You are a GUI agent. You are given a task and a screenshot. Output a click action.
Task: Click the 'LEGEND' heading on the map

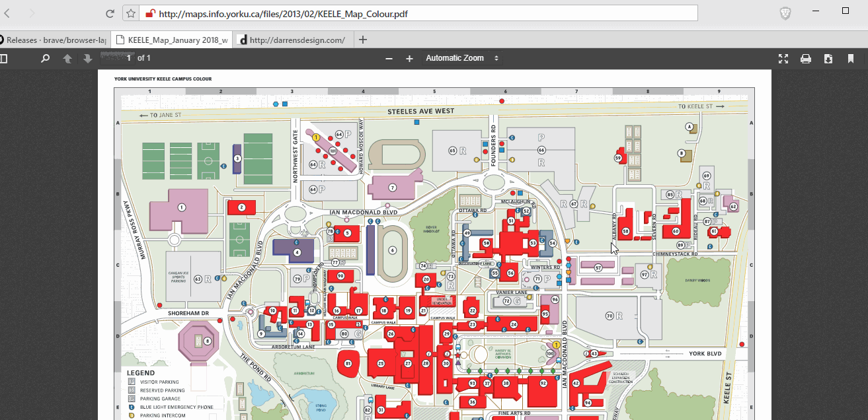click(x=140, y=373)
